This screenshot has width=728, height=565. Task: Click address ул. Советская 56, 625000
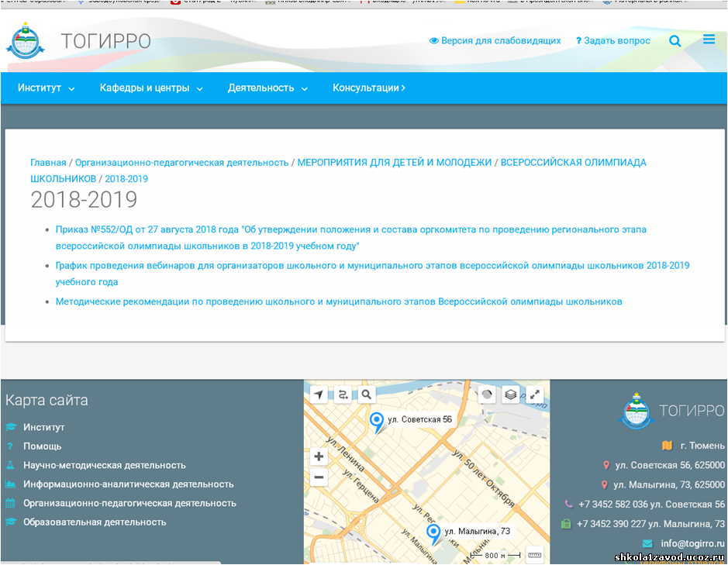point(670,465)
